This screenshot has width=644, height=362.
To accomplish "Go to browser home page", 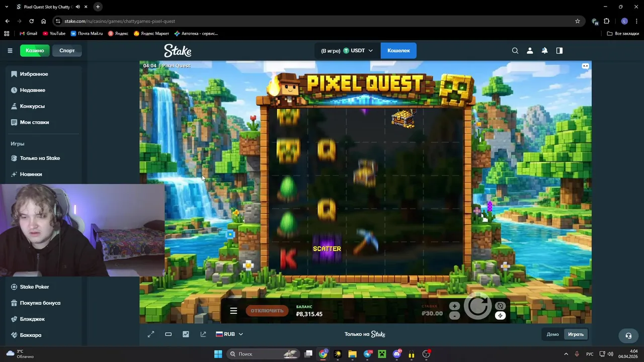I will pos(43,21).
